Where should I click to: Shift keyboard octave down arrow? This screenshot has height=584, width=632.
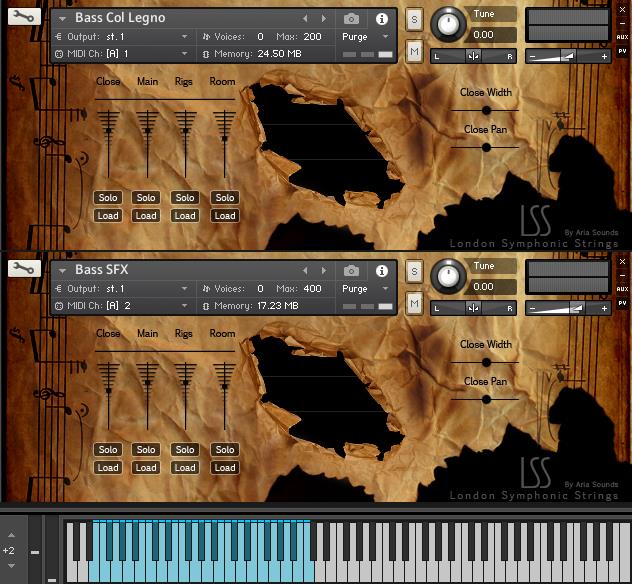coord(11,566)
